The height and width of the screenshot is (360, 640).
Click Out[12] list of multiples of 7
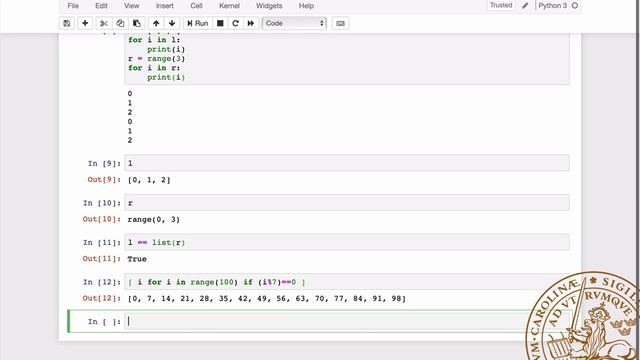[x=267, y=299]
